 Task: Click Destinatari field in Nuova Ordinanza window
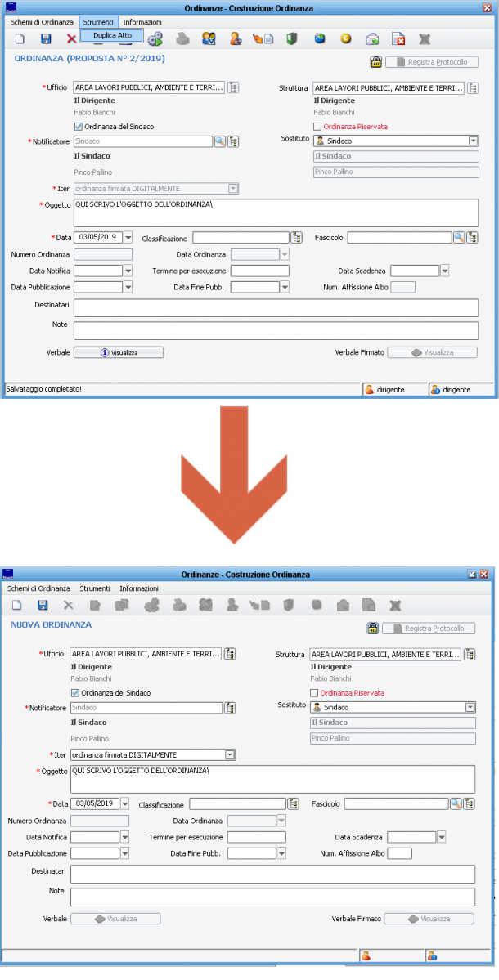point(272,874)
